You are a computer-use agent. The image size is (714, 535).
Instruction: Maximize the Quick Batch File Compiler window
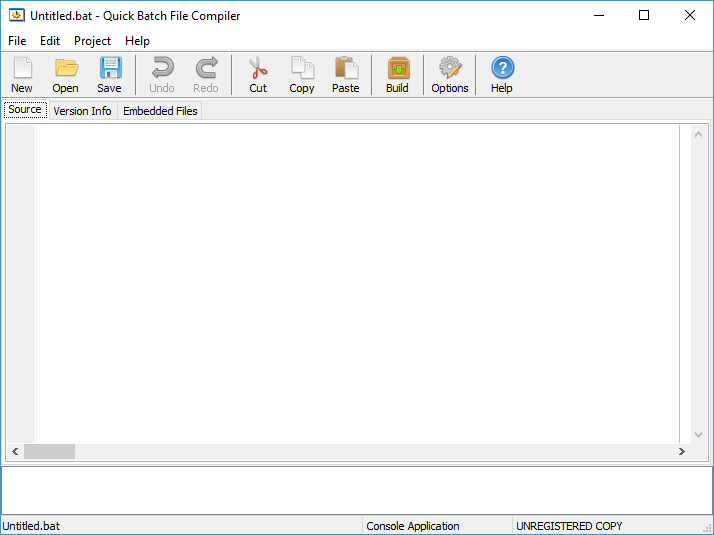click(x=644, y=15)
